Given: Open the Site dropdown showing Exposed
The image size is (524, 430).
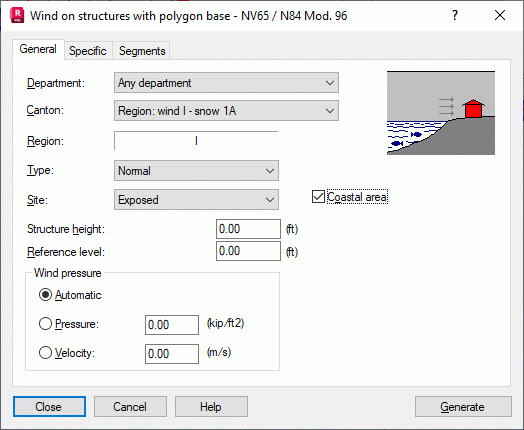Looking at the screenshot, I should (x=196, y=200).
